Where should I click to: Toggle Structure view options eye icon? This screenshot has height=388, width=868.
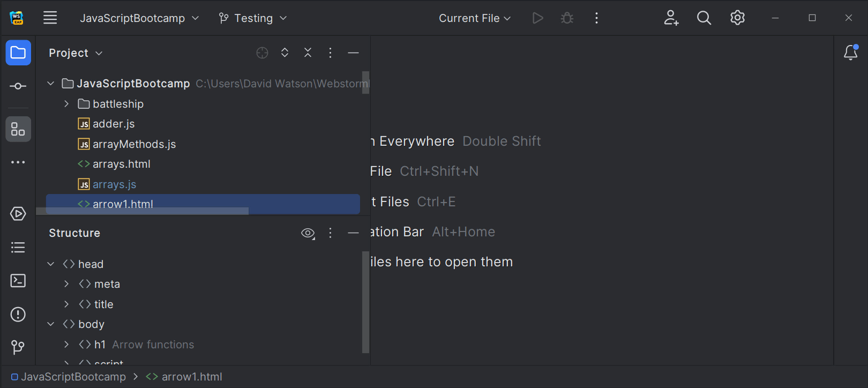pyautogui.click(x=308, y=233)
